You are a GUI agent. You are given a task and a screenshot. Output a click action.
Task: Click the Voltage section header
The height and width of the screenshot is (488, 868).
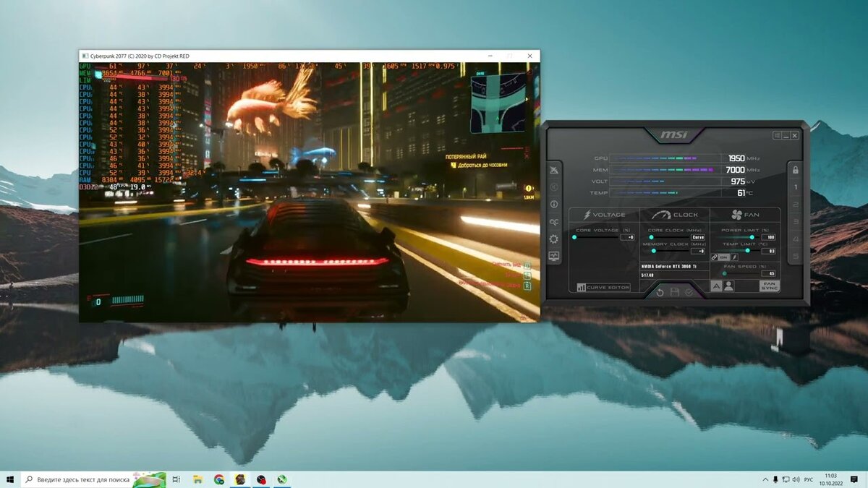[x=604, y=215]
